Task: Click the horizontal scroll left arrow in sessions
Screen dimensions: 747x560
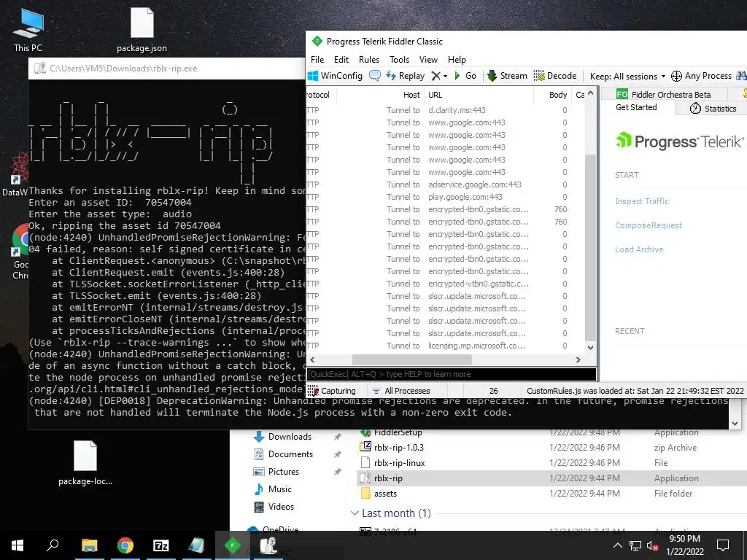Action: pos(312,360)
